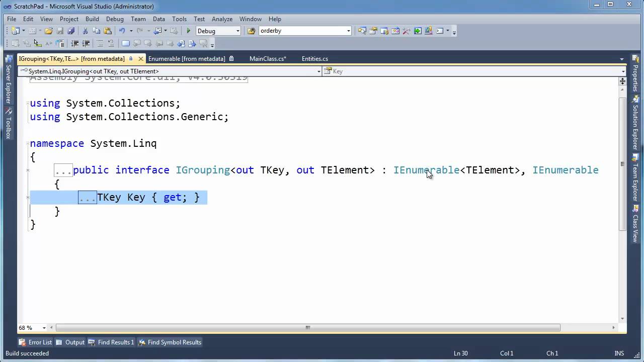Viewport: 644px width, 362px height.
Task: Click the Properties Window toolbar icon
Action: tap(373, 31)
